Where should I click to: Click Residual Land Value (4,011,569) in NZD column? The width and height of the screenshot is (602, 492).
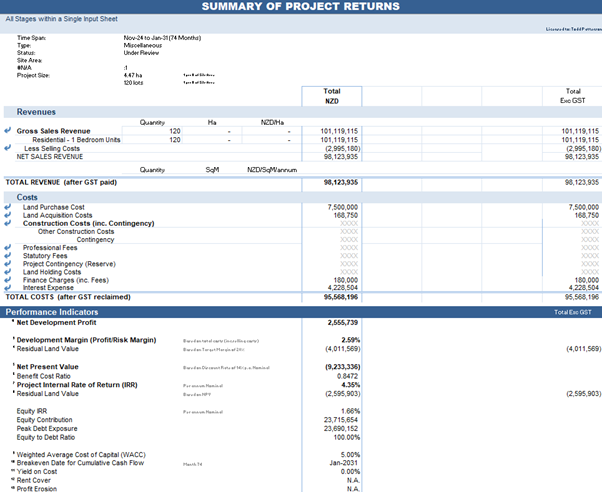click(x=343, y=349)
